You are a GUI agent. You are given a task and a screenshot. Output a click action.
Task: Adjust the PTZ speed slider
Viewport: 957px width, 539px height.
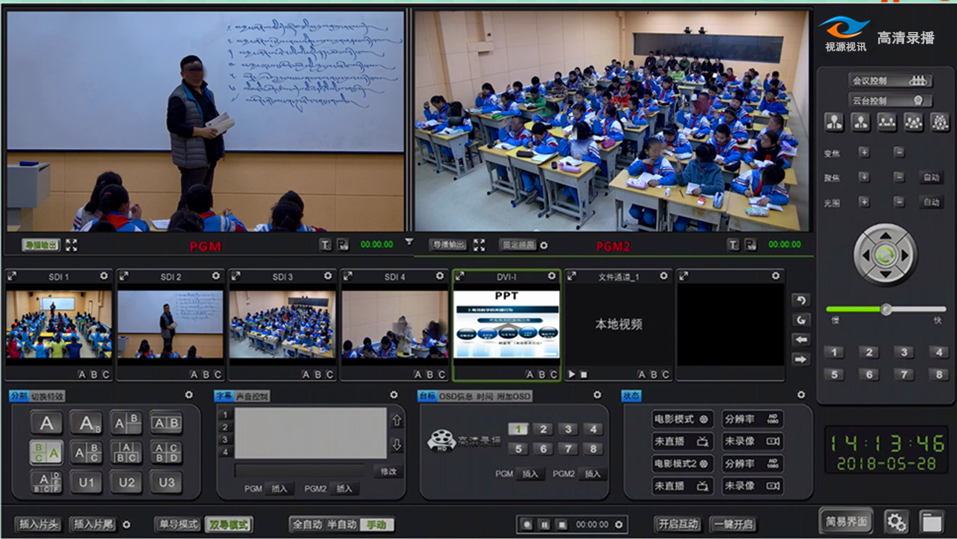[885, 309]
